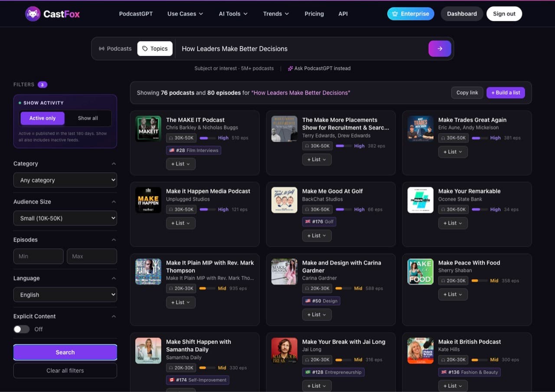
Task: Open Use Cases nav menu
Action: pos(185,14)
